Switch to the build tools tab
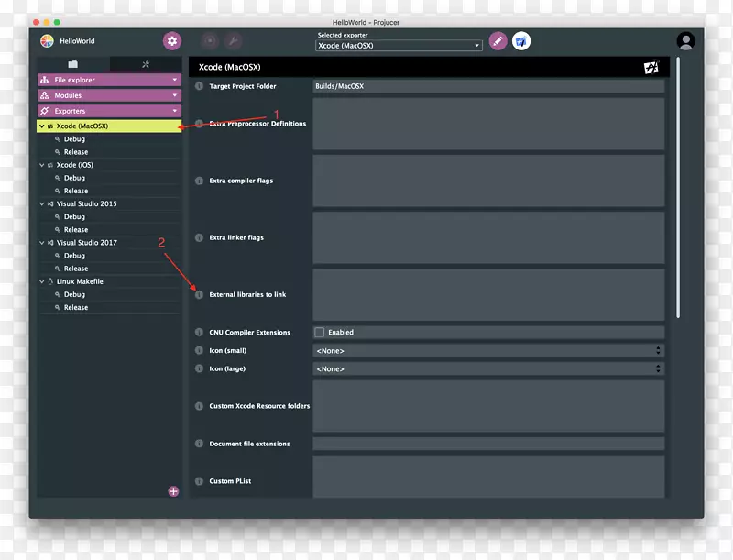733x560 pixels. (146, 64)
